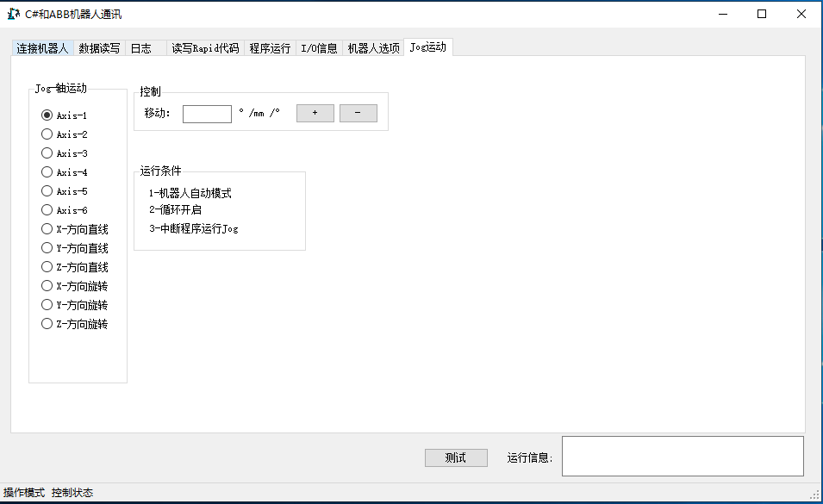Open the I/O信息 tab
This screenshot has width=823, height=504.
[x=317, y=48]
